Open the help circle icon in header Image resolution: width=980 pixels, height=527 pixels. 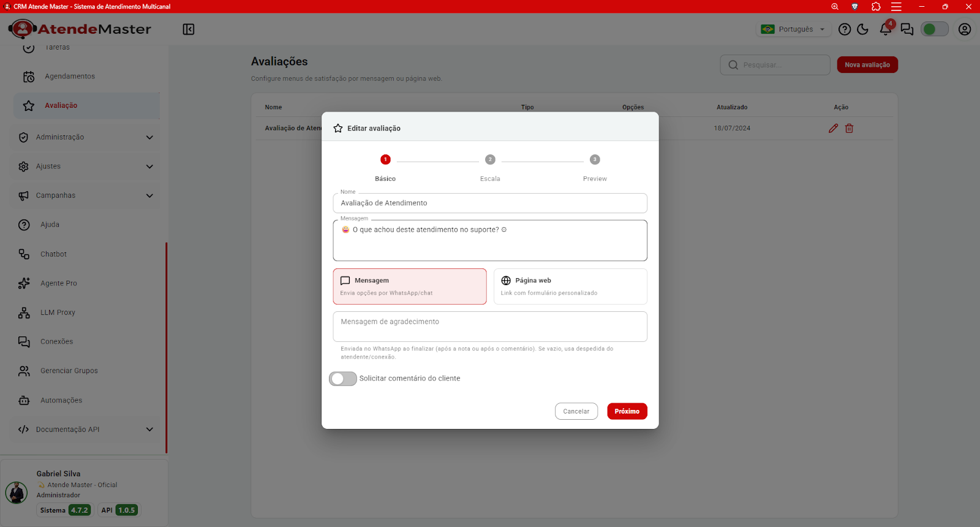pyautogui.click(x=845, y=29)
